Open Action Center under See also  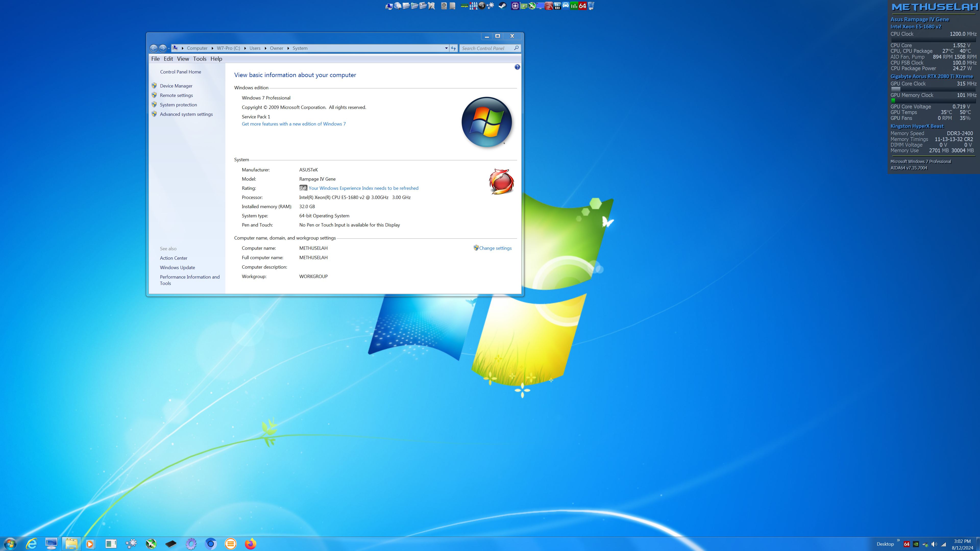[174, 258]
